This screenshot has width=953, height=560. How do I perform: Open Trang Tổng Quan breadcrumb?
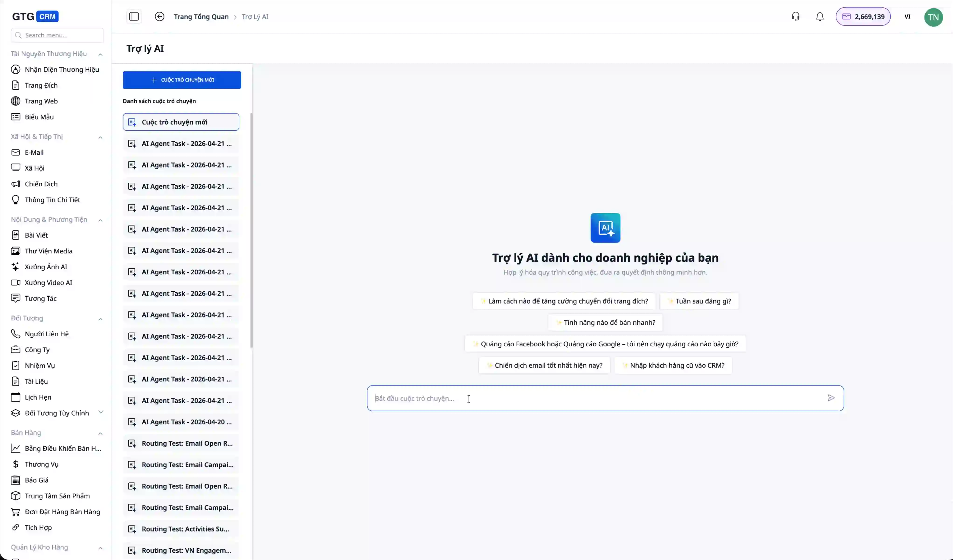click(201, 17)
